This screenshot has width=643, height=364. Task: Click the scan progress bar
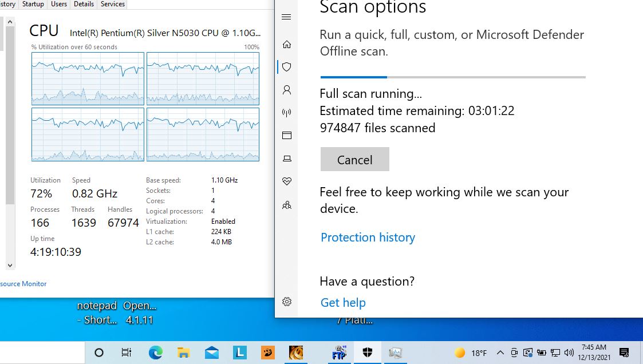(x=453, y=77)
